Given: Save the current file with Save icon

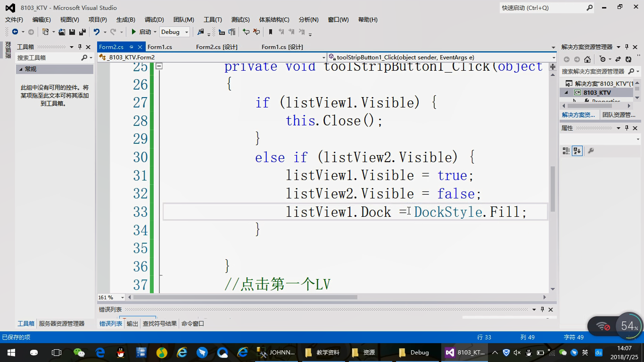Looking at the screenshot, I should click(72, 32).
